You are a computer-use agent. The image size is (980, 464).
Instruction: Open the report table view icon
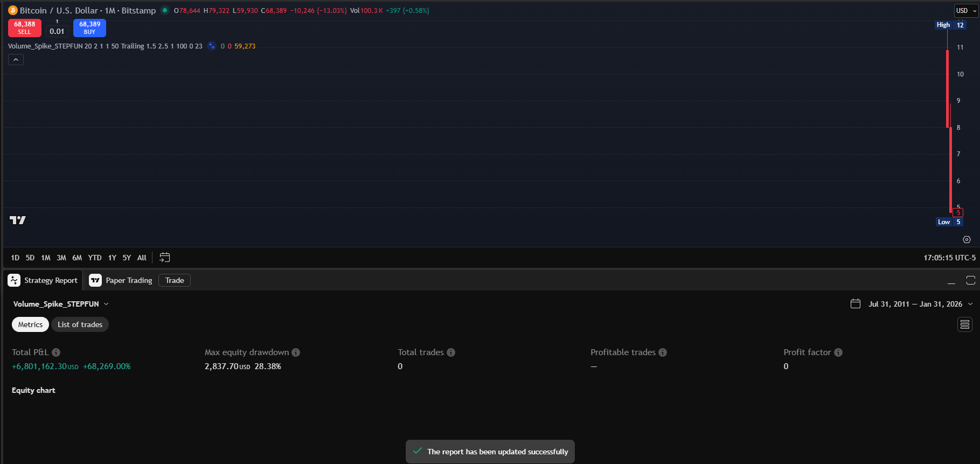tap(964, 324)
